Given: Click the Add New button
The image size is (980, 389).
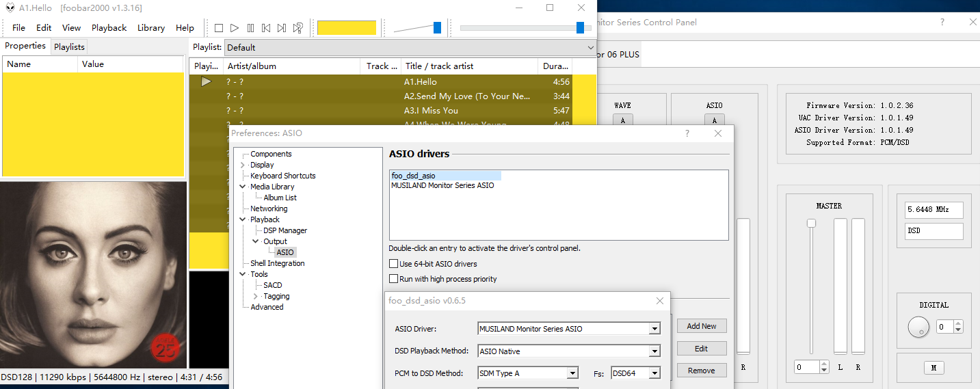Looking at the screenshot, I should coord(701,326).
